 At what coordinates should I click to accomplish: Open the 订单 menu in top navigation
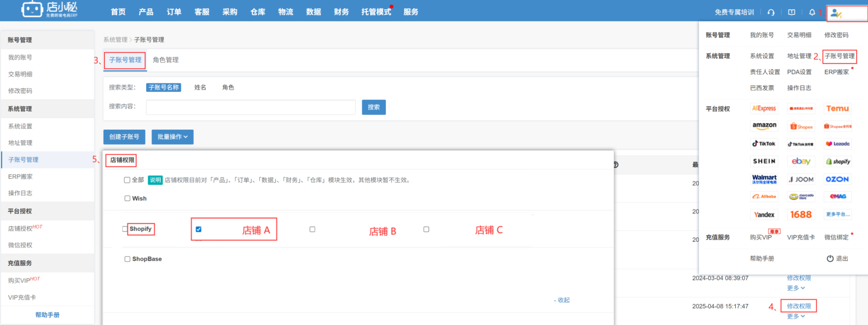point(174,12)
